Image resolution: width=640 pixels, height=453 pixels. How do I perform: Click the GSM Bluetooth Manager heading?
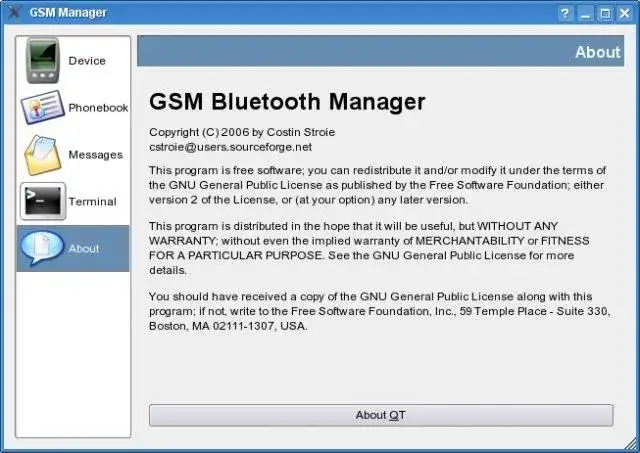coord(287,102)
